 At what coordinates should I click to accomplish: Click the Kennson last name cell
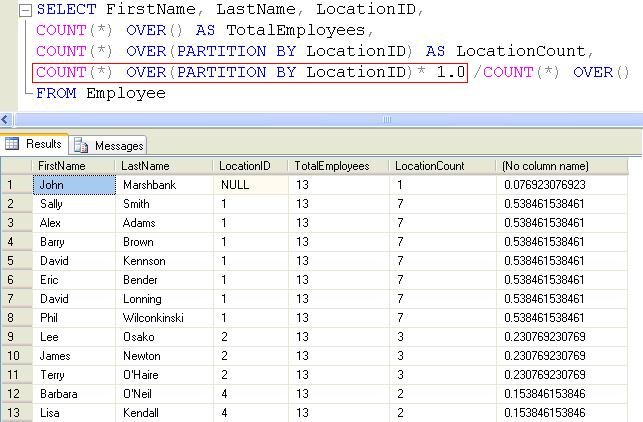(x=164, y=261)
